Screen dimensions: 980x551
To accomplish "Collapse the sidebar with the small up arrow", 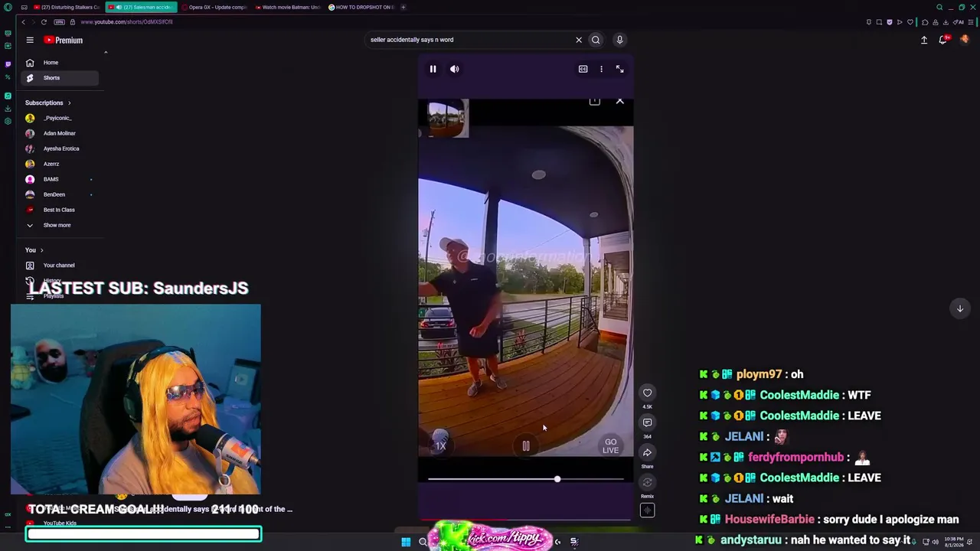I will [106, 52].
